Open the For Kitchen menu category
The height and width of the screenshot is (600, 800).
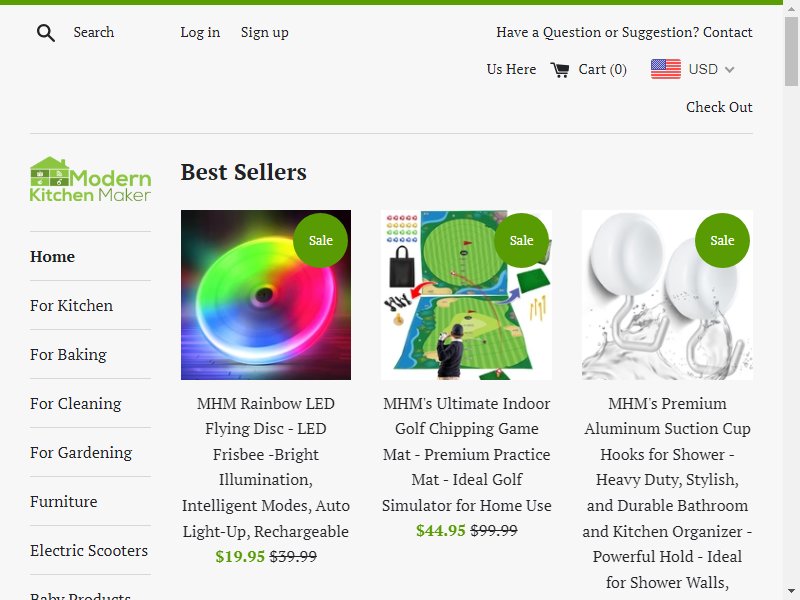coord(71,306)
